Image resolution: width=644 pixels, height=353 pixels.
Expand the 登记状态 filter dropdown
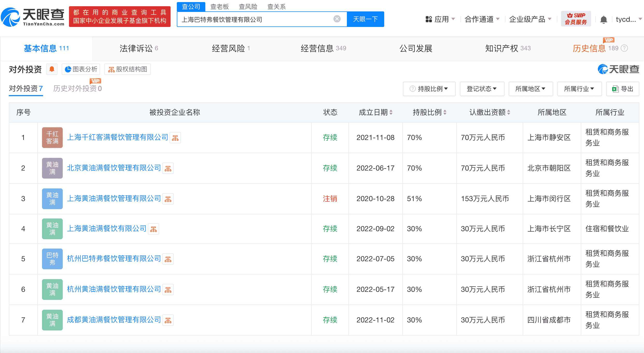[482, 89]
